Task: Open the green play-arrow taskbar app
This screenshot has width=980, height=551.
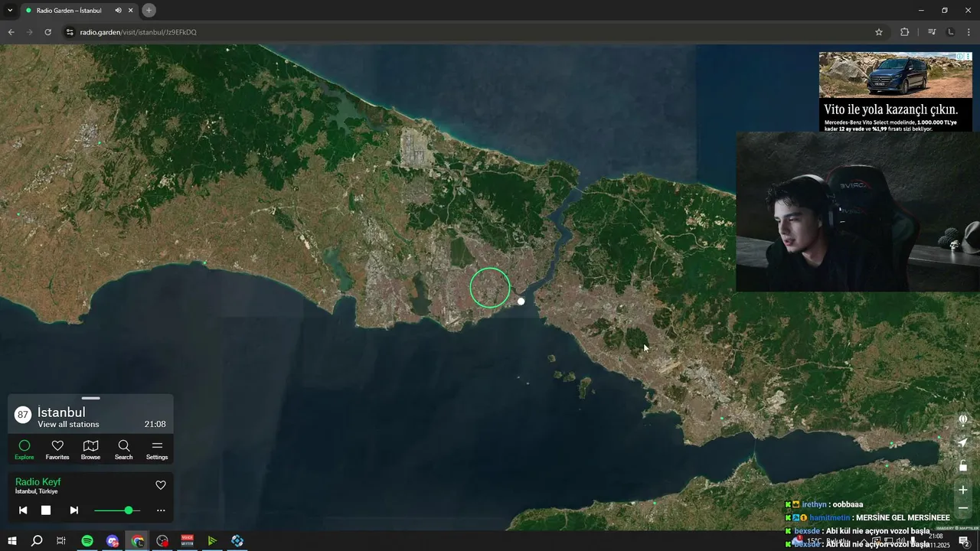Action: [x=212, y=541]
